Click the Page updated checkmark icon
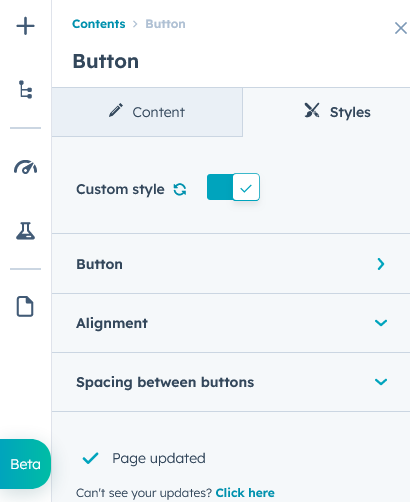This screenshot has height=502, width=410. [x=90, y=458]
